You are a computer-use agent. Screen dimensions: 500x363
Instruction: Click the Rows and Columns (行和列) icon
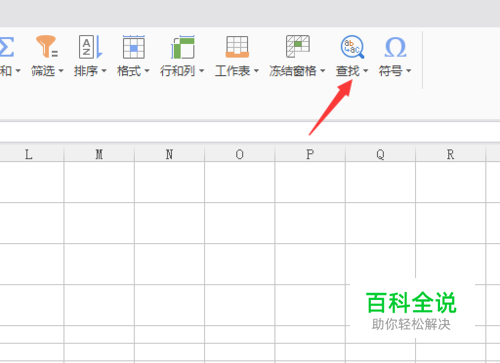pyautogui.click(x=182, y=47)
